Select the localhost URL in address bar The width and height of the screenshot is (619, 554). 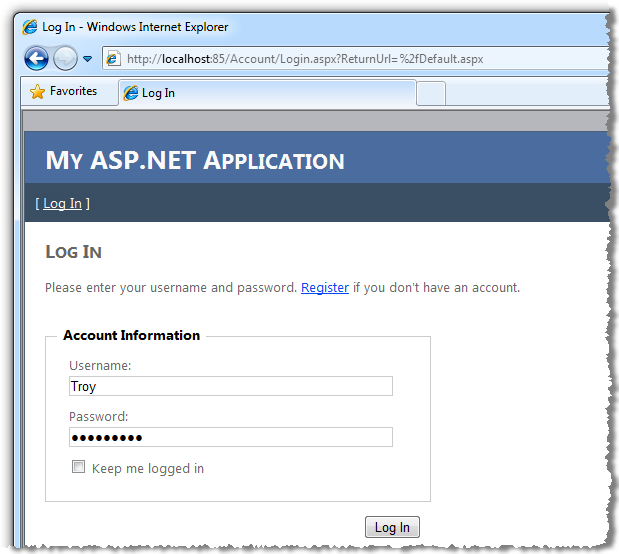click(305, 59)
